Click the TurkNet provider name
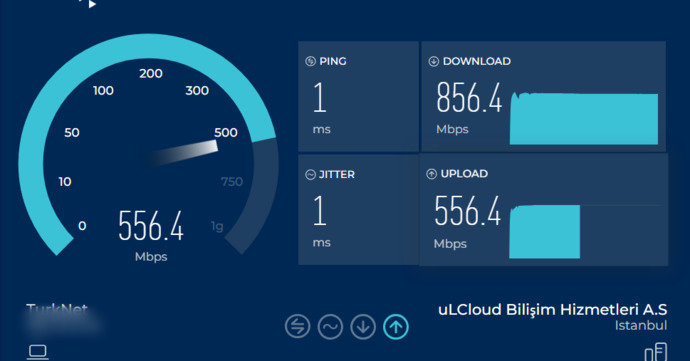690x361 pixels. pos(57,309)
